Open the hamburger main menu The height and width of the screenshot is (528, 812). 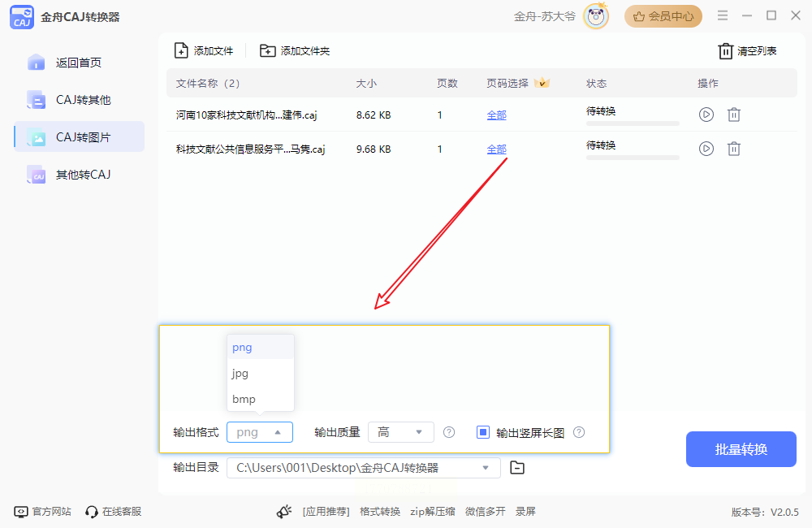[x=723, y=15]
